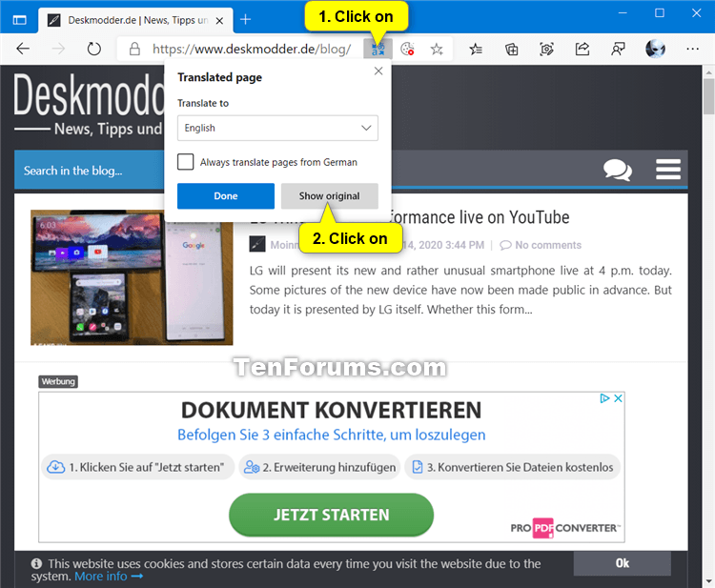Click the Share toolbar icon

582,49
